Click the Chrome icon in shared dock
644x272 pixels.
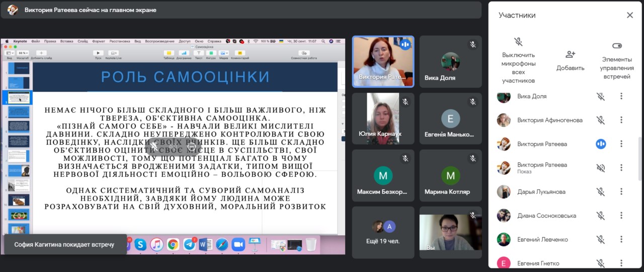pyautogui.click(x=173, y=245)
